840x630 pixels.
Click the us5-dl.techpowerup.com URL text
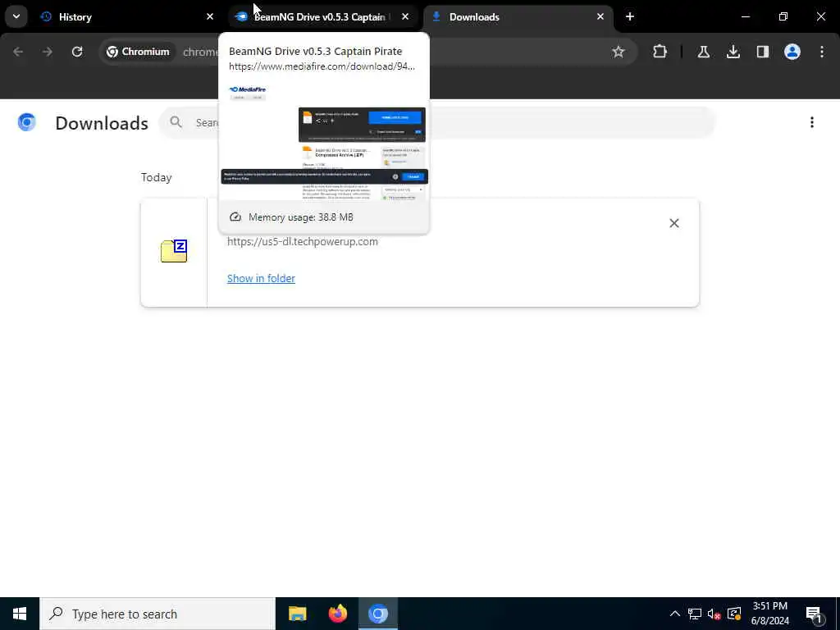(302, 242)
